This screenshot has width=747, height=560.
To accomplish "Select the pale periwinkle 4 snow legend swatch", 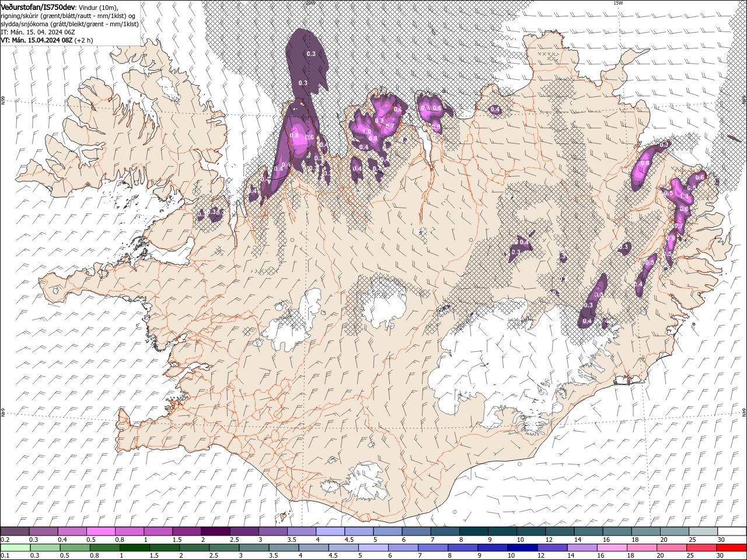I will (x=331, y=531).
